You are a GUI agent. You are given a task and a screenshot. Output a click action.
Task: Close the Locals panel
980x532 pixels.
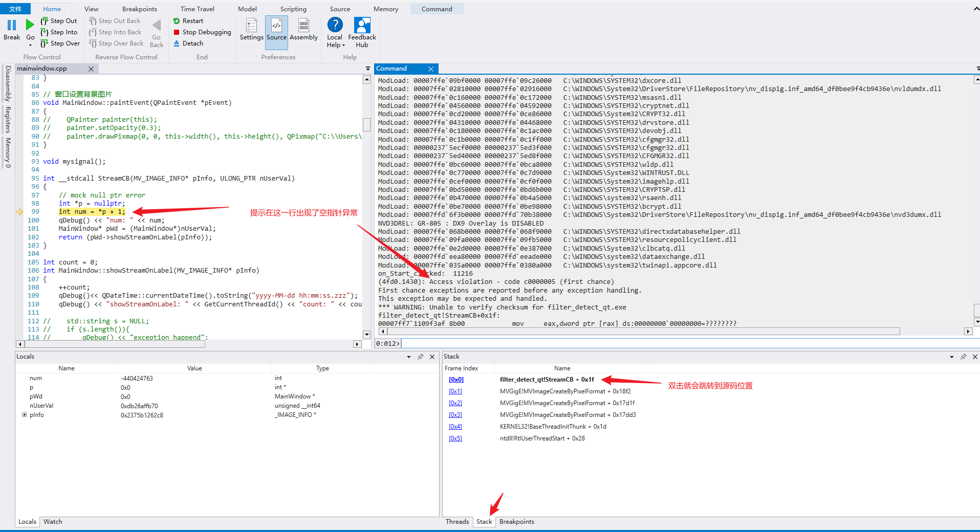432,357
